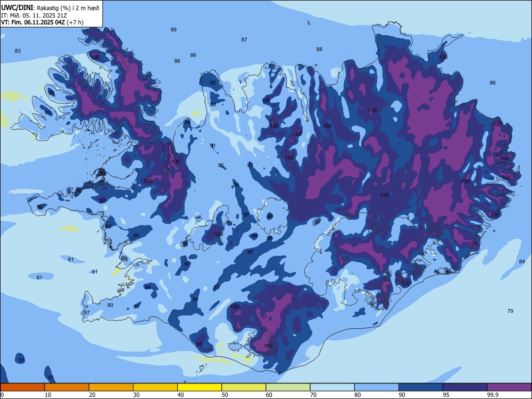Click the legend scale label 50
532x399 pixels.
pyautogui.click(x=225, y=395)
